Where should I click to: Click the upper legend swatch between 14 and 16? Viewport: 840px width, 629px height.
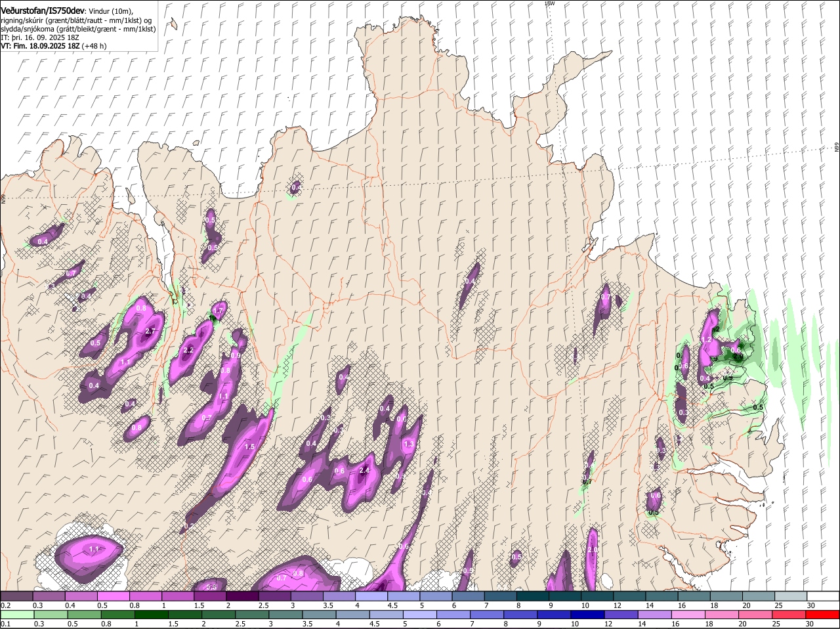click(x=660, y=596)
